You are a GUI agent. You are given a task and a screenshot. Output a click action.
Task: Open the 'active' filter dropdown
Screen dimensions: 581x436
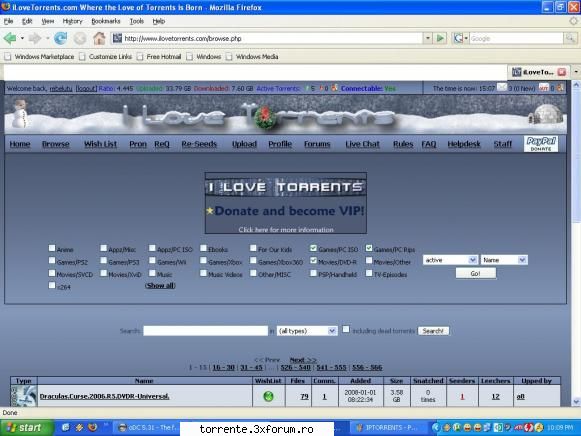(450, 260)
